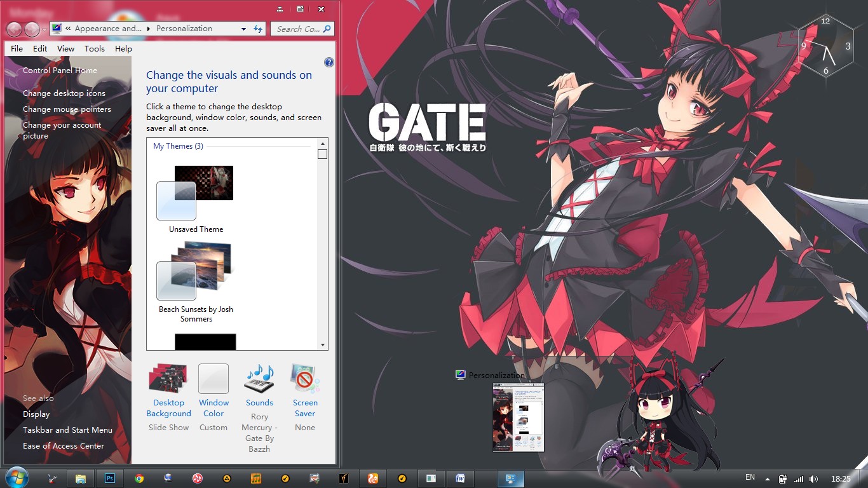Open the breadcrumb dropdown after Personalization

[243, 29]
